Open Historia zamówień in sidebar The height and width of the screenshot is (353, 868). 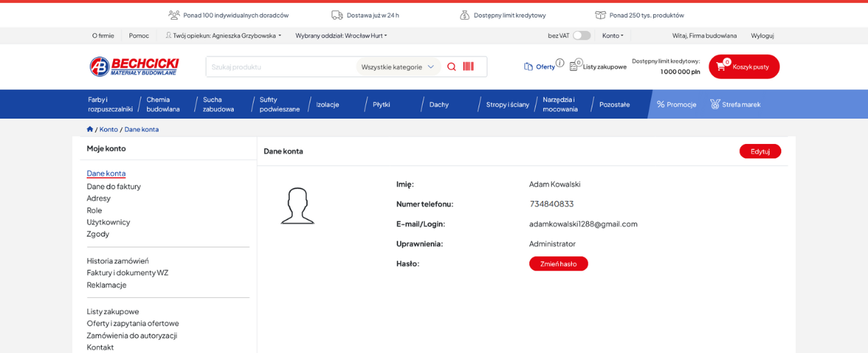(x=118, y=261)
